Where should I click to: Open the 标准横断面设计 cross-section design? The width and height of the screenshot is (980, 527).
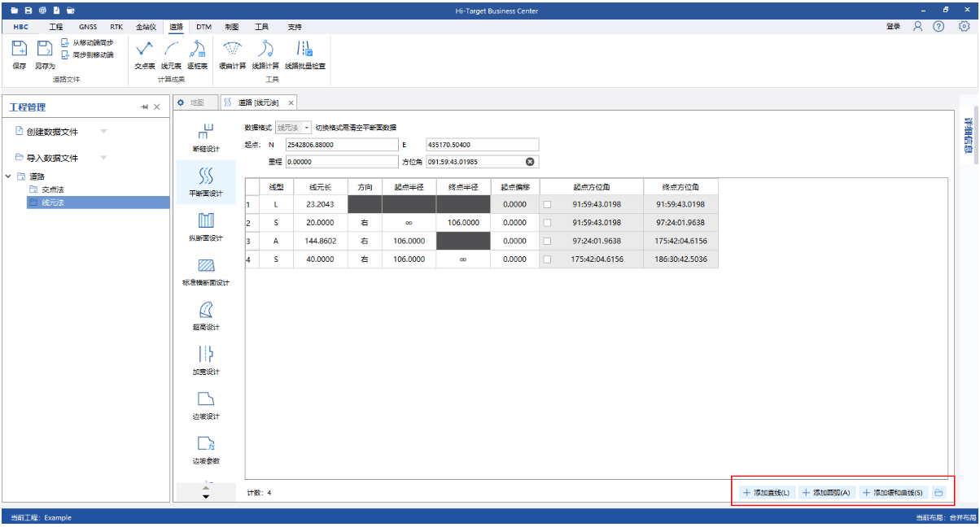point(206,272)
